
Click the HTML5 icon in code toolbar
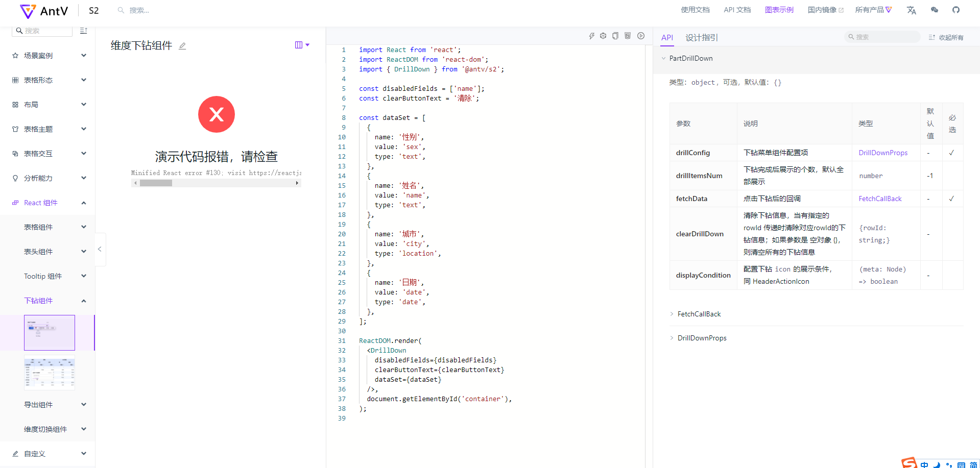click(x=628, y=36)
